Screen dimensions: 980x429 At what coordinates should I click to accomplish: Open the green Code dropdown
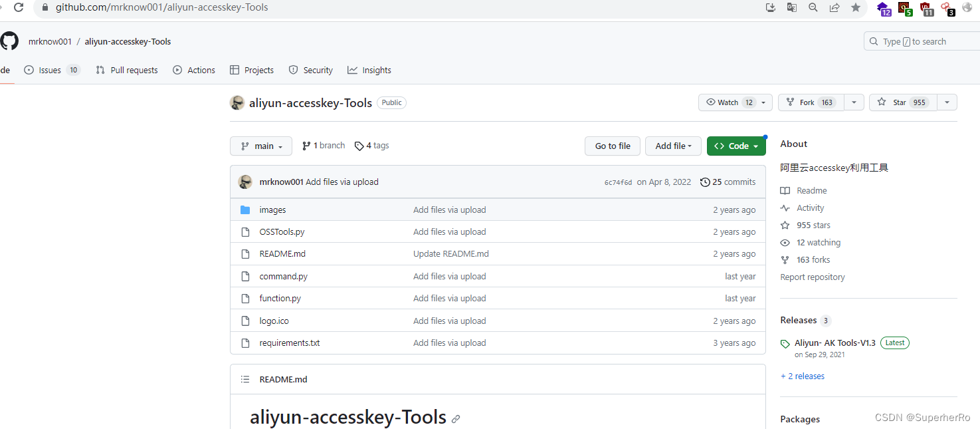(x=736, y=146)
